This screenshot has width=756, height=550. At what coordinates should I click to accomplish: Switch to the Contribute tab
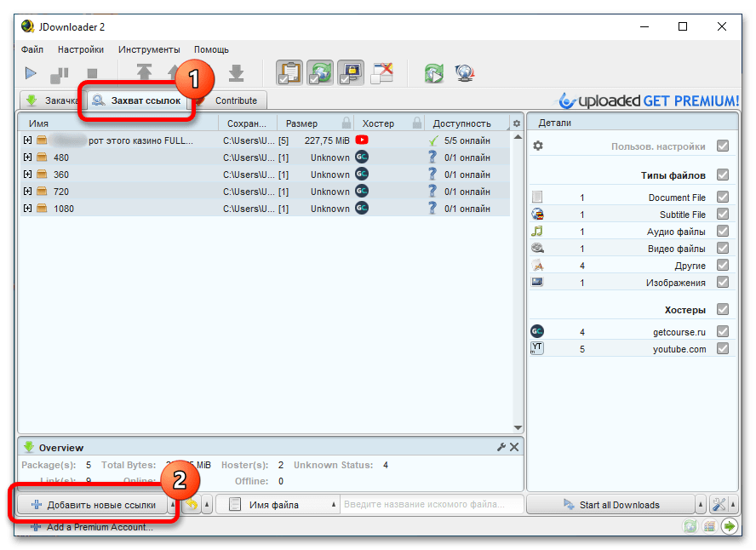pos(236,100)
